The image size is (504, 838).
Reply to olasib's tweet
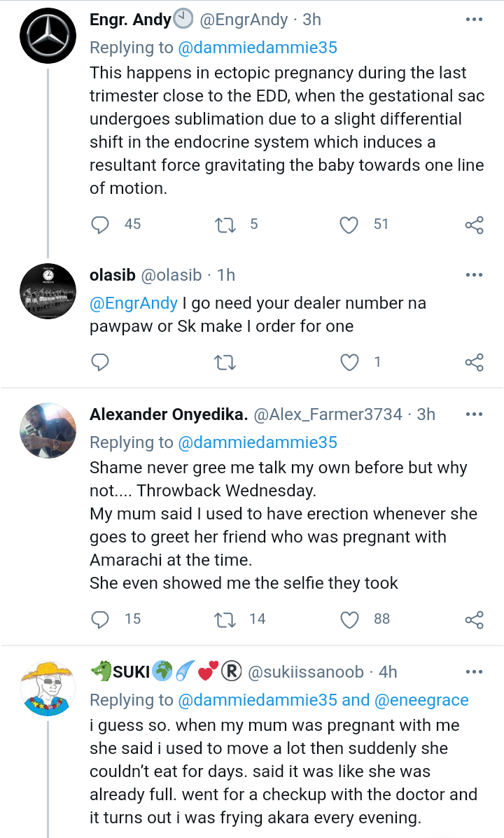(x=101, y=362)
